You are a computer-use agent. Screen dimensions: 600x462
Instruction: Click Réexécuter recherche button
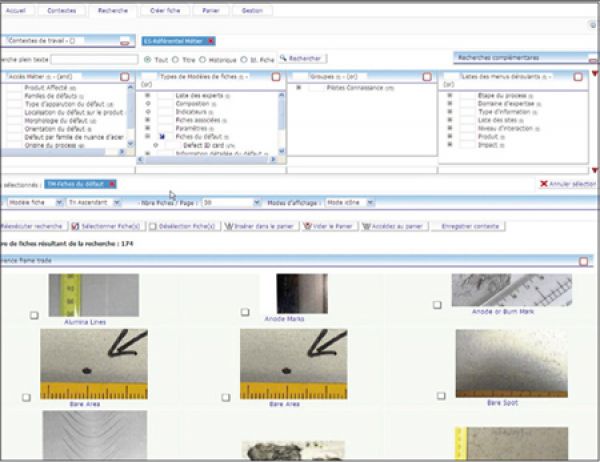(x=34, y=226)
